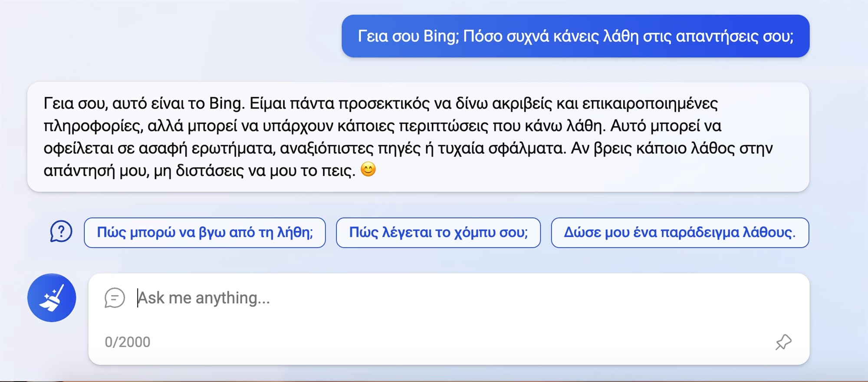868x382 pixels.
Task: Click the rightmost suggestion chip about errors
Action: pos(680,233)
